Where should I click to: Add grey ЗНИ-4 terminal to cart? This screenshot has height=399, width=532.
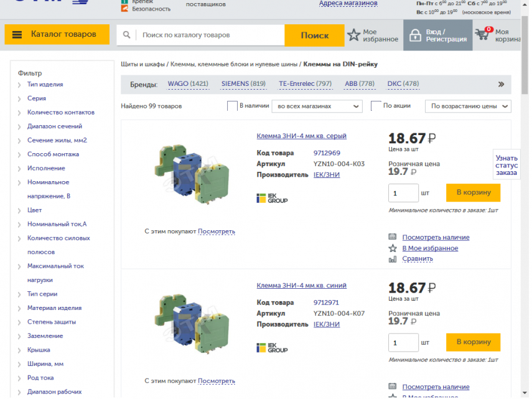(x=473, y=192)
